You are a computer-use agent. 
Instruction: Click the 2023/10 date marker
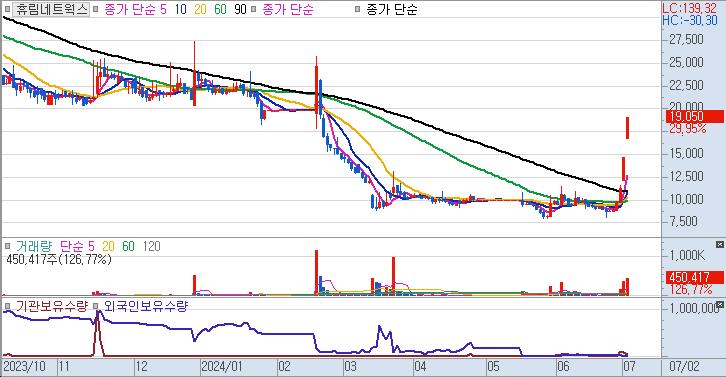[x=25, y=367]
